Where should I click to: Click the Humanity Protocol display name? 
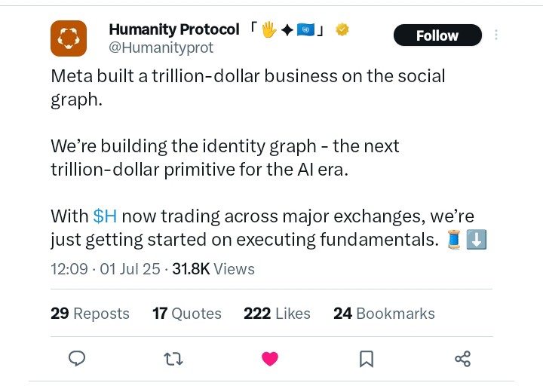pyautogui.click(x=174, y=29)
